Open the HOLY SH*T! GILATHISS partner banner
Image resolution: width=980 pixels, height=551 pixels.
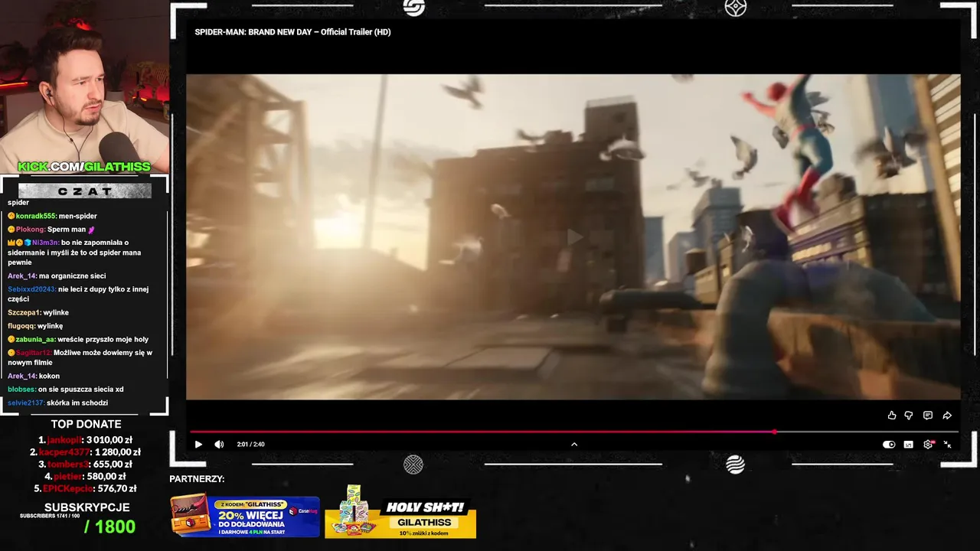(x=400, y=514)
